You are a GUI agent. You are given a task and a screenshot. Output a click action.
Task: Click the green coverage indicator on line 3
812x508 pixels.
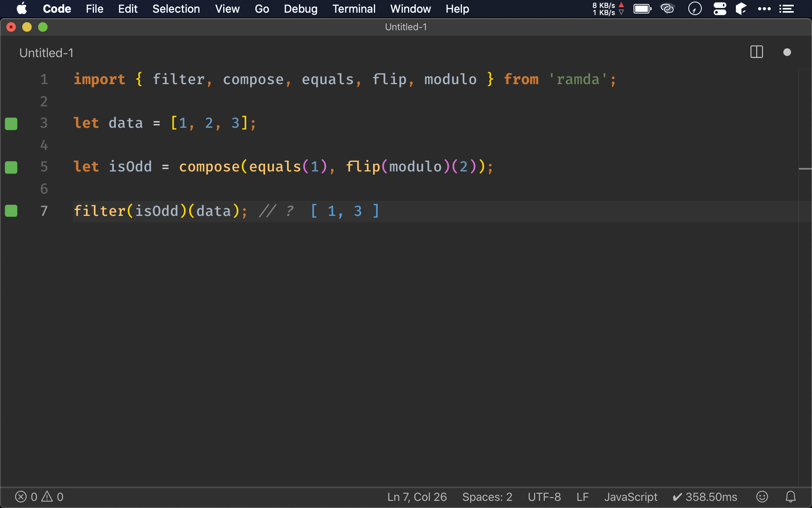11,123
